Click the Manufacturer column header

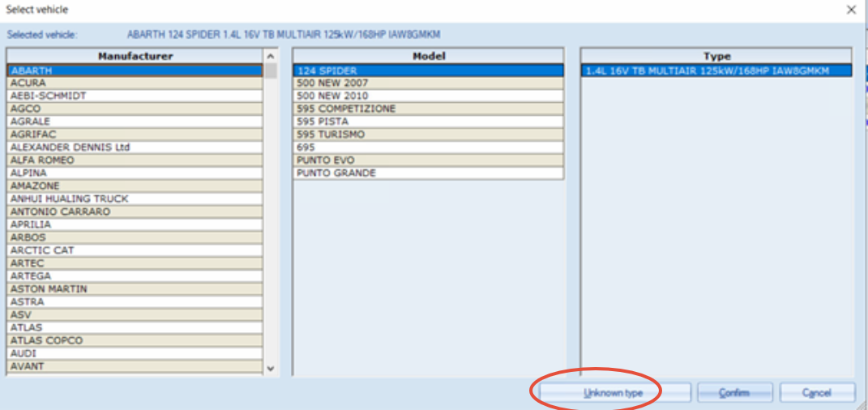click(x=135, y=56)
